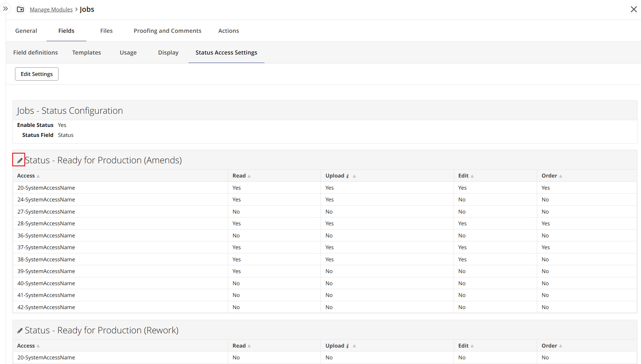Click the Status - Ready for Production (Amends) heading

pyautogui.click(x=103, y=160)
